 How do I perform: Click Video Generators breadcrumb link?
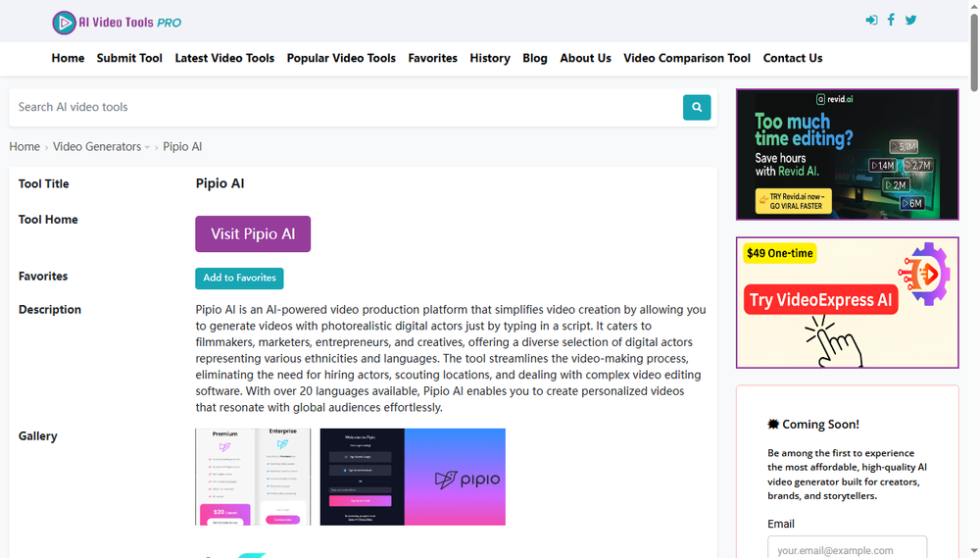97,146
